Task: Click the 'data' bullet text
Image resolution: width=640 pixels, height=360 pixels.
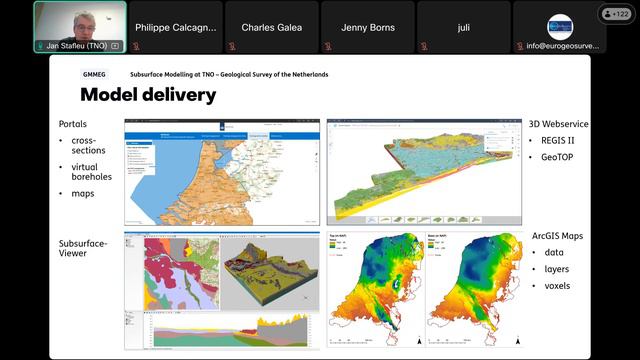Action: [554, 253]
